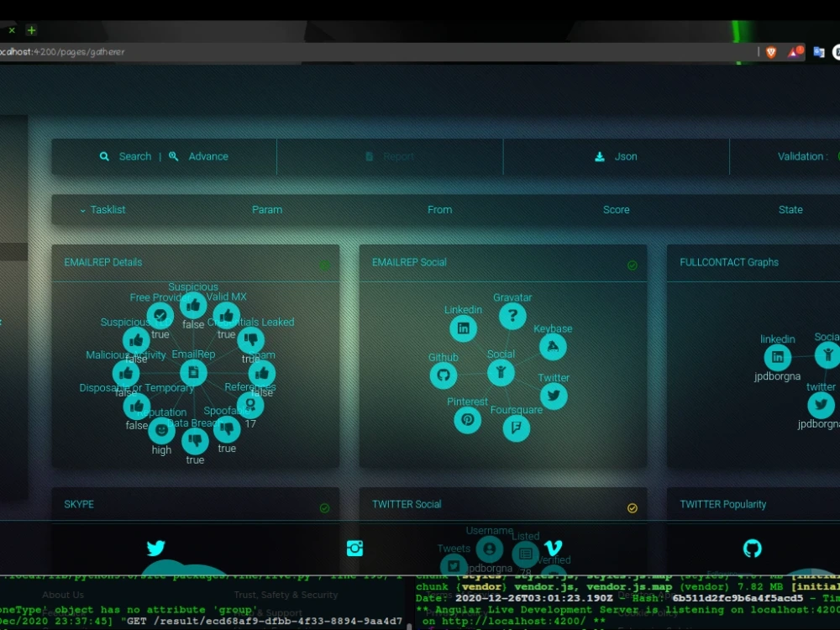Select the central Social person node
The height and width of the screenshot is (630, 840).
[x=501, y=372]
